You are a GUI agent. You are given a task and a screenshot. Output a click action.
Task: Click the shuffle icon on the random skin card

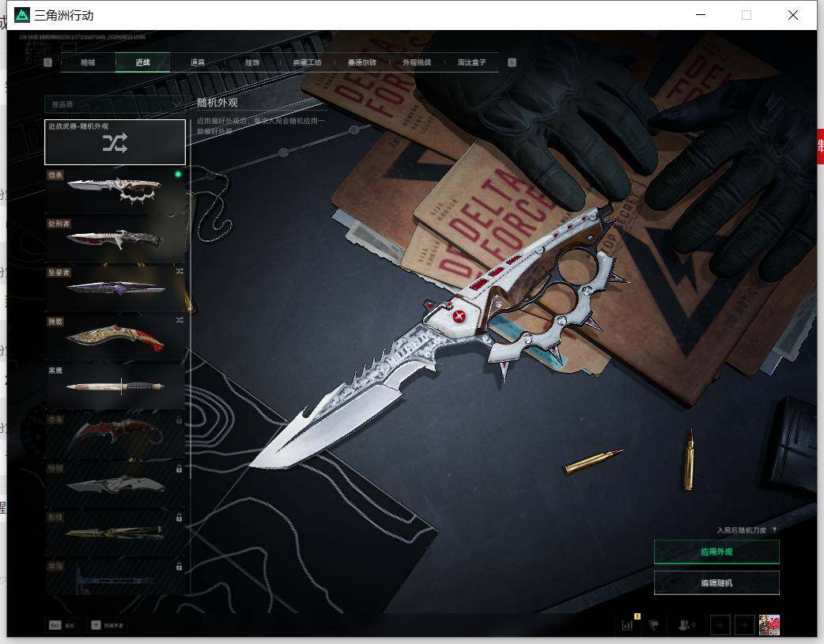click(x=115, y=143)
